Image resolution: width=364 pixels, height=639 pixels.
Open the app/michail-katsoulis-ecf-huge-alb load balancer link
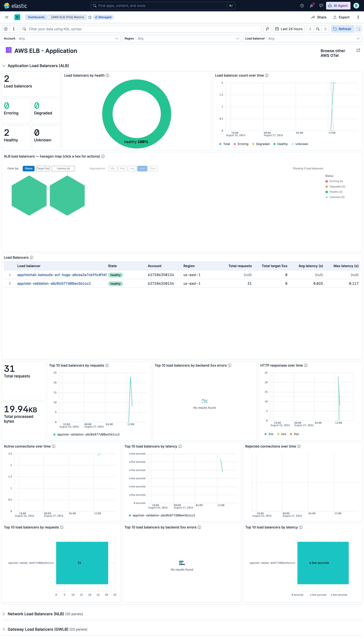coord(62,275)
